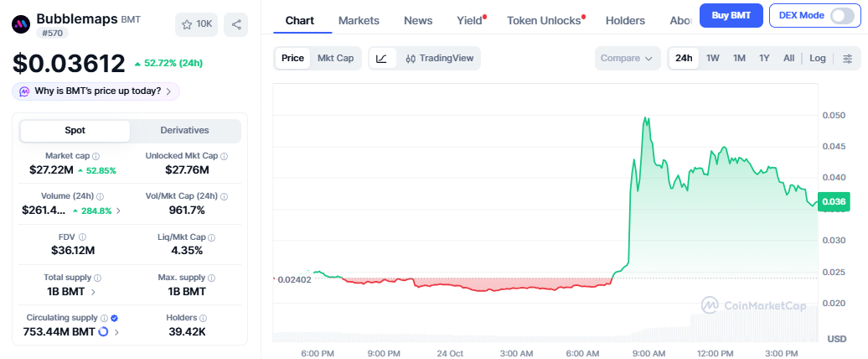
Task: Open chart settings sliders icon
Action: [x=848, y=58]
